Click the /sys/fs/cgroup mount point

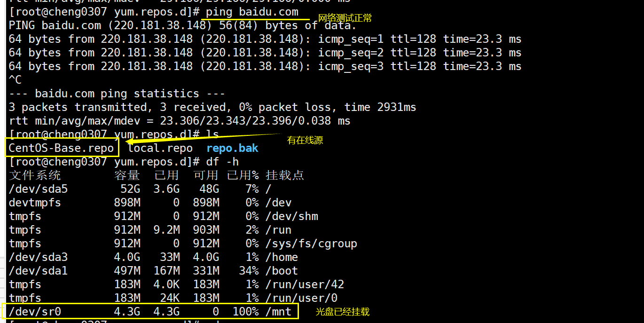[x=311, y=244]
